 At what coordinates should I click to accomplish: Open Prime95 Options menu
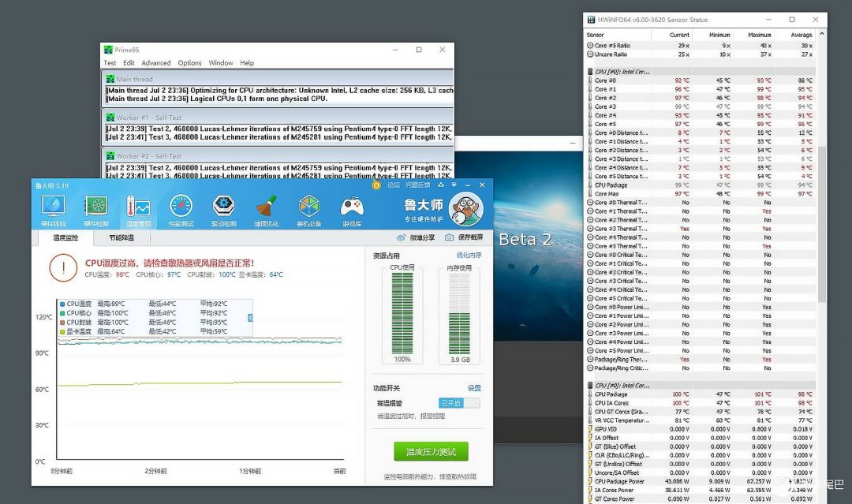click(189, 63)
